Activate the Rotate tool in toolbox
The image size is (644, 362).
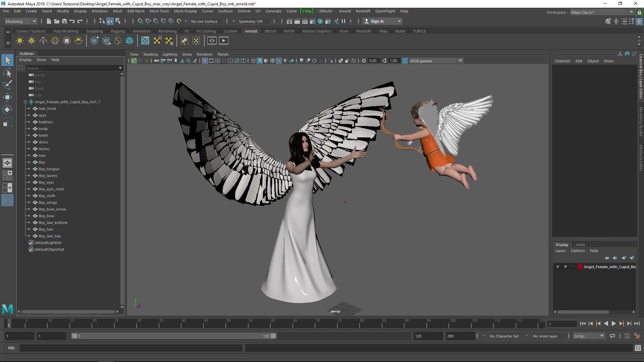pos(7,110)
